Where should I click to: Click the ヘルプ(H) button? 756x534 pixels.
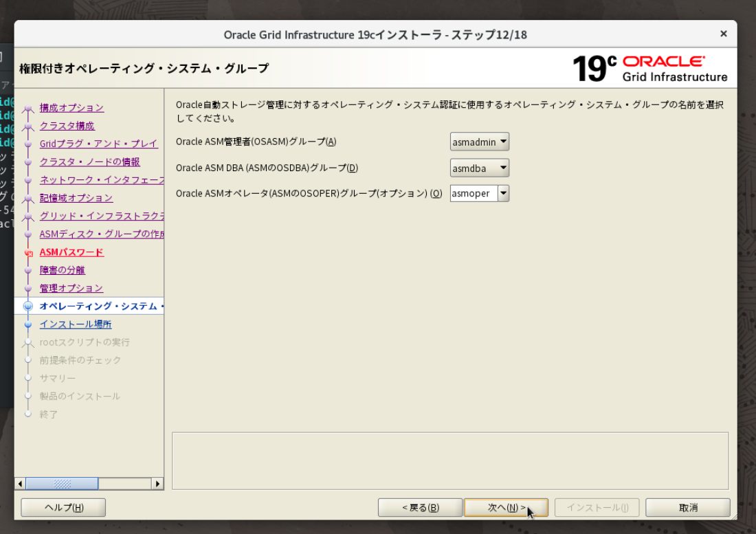coord(63,507)
